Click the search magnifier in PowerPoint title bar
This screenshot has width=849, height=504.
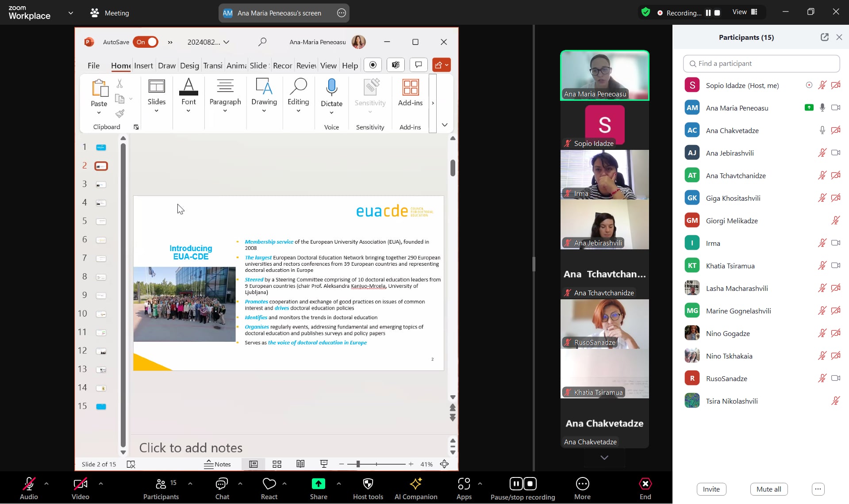262,42
